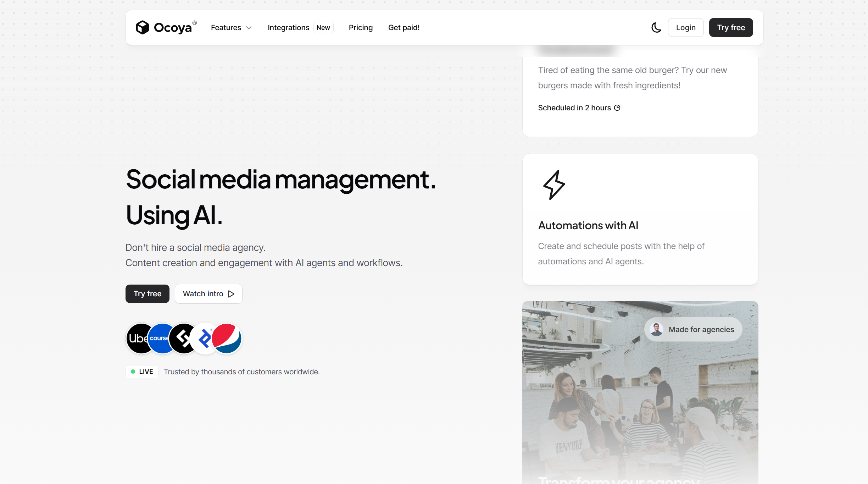Click the Made for agencies badge

click(x=693, y=330)
